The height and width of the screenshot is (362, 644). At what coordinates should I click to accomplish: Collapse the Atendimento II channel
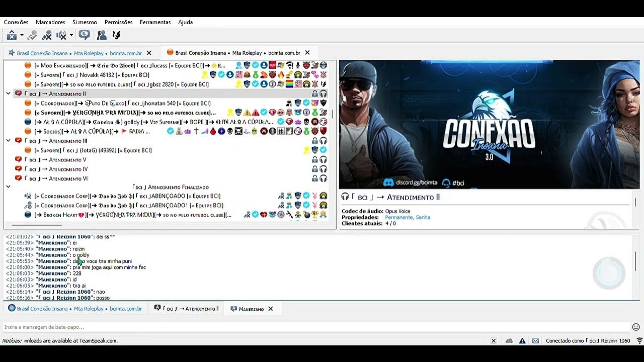(x=8, y=94)
